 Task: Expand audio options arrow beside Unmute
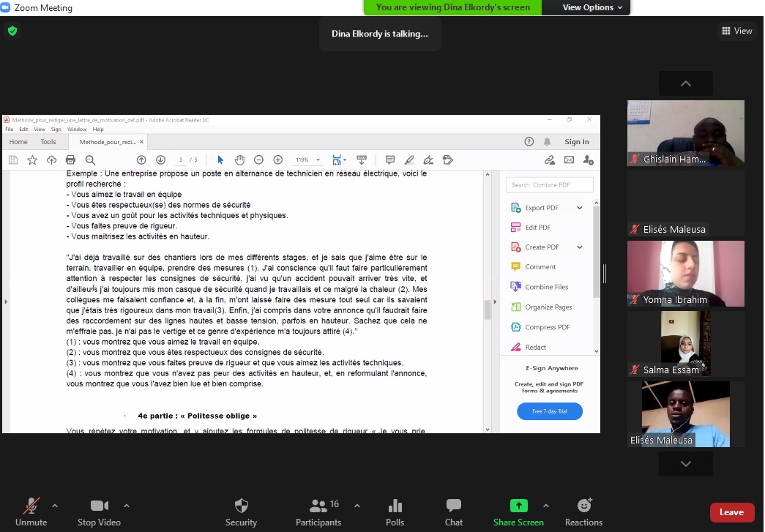click(x=55, y=506)
